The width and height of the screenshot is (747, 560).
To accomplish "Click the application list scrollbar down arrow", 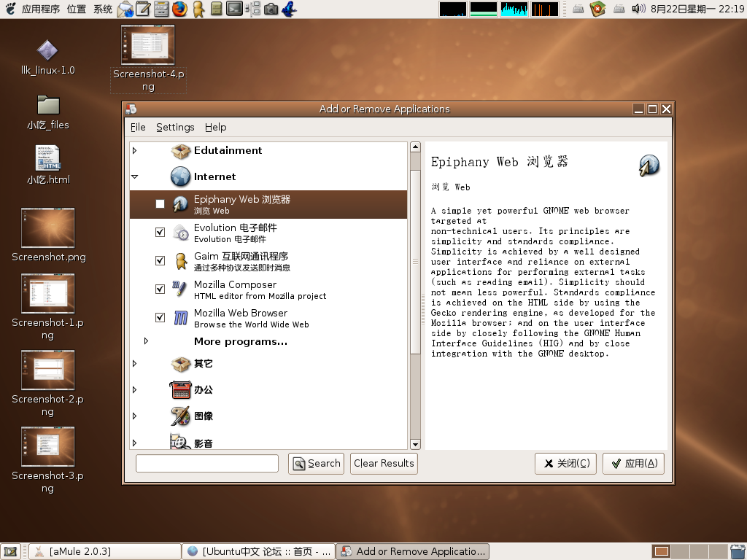I will point(415,444).
